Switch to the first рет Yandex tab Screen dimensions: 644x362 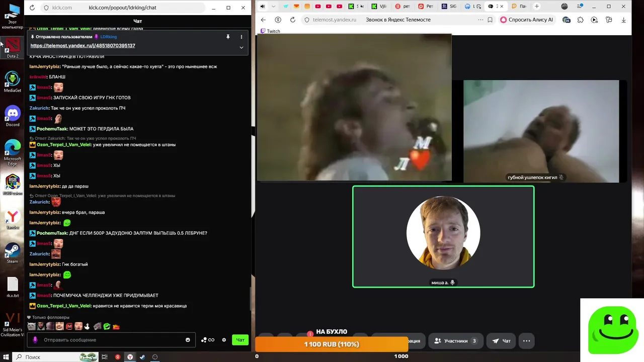(x=402, y=7)
